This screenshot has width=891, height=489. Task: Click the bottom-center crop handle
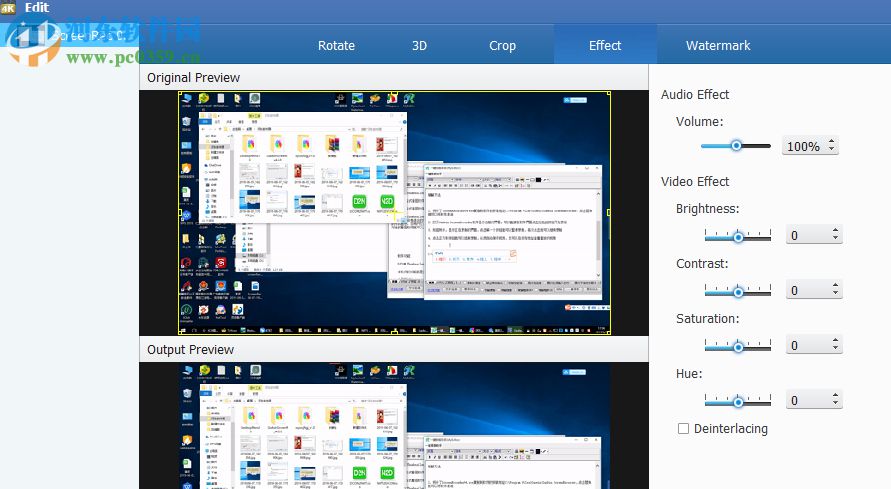pyautogui.click(x=394, y=332)
